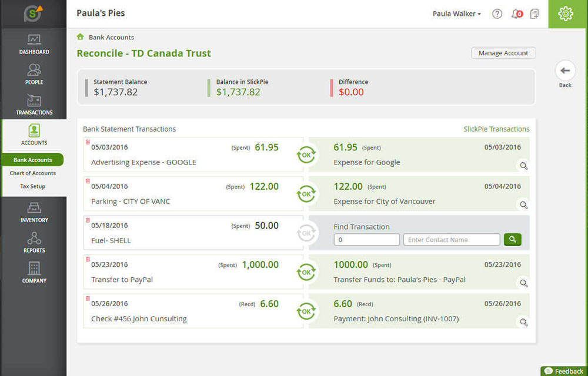Click the home icon in breadcrumb

[81, 37]
